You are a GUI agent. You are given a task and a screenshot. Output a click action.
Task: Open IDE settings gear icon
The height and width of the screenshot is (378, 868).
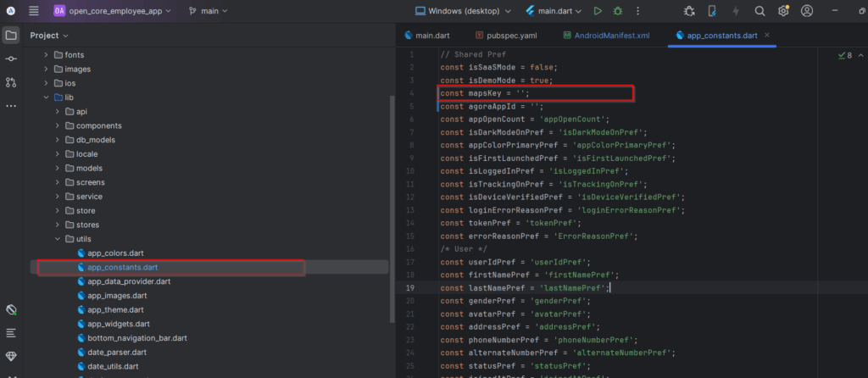[x=783, y=11]
